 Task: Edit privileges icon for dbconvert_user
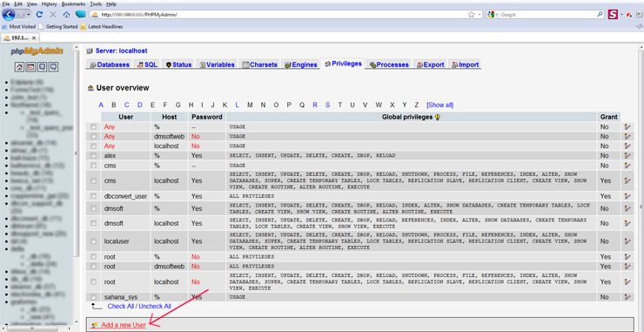(x=627, y=196)
